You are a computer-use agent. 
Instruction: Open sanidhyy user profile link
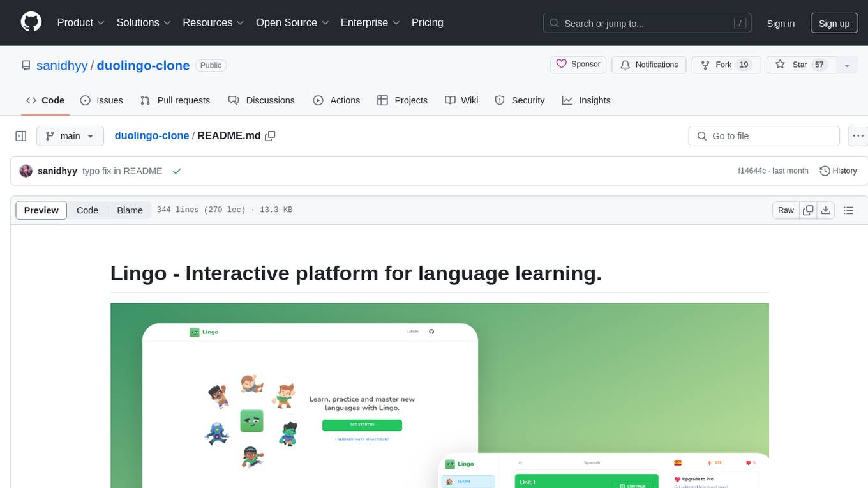click(62, 65)
